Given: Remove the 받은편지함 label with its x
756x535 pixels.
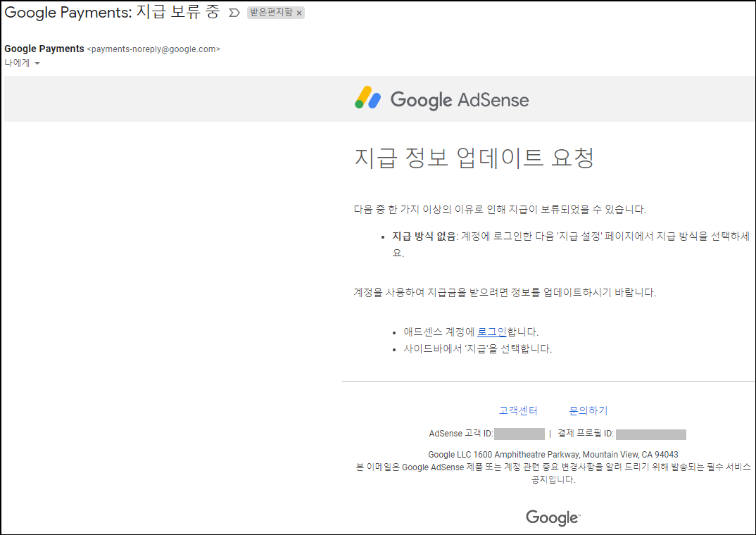Looking at the screenshot, I should pyautogui.click(x=299, y=13).
